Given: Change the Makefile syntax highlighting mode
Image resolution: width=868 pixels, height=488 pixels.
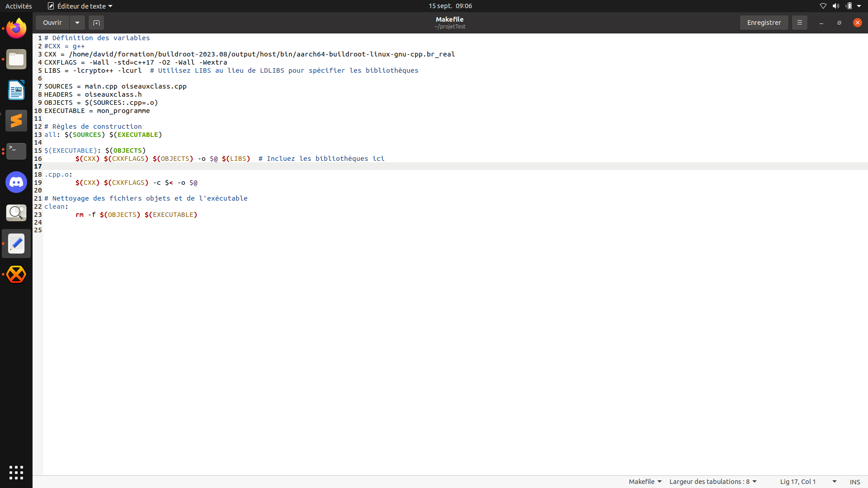Looking at the screenshot, I should pos(645,482).
